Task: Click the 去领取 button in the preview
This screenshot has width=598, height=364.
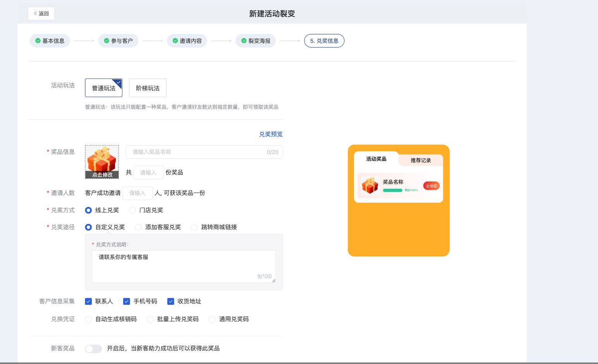Action: pos(431,186)
